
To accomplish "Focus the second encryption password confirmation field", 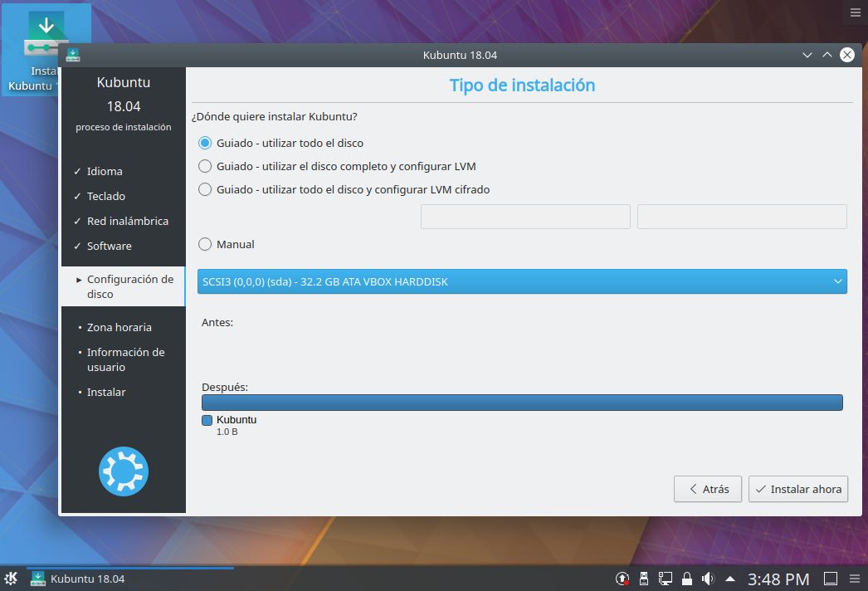I will 742,217.
